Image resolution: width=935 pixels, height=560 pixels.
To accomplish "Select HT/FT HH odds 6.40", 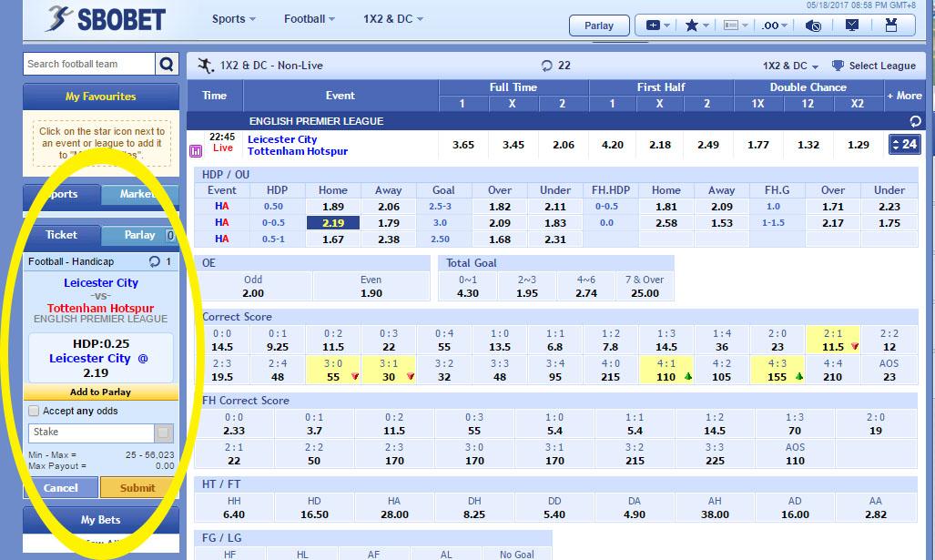I will tap(234, 514).
